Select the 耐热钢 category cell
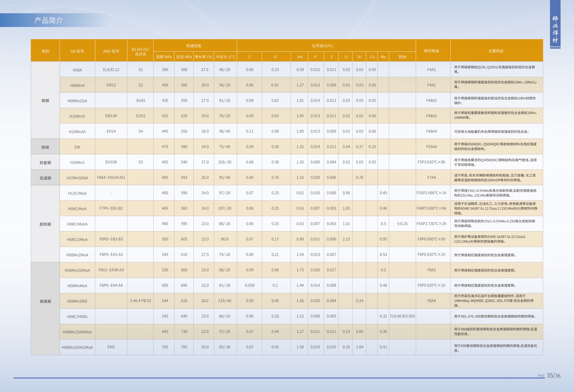The height and width of the screenshot is (392, 574). [x=45, y=224]
